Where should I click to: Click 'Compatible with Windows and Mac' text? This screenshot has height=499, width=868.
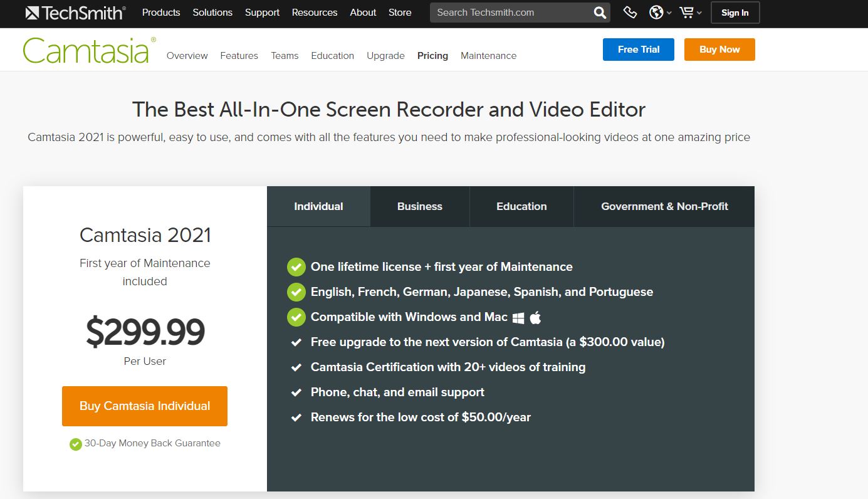coord(409,317)
